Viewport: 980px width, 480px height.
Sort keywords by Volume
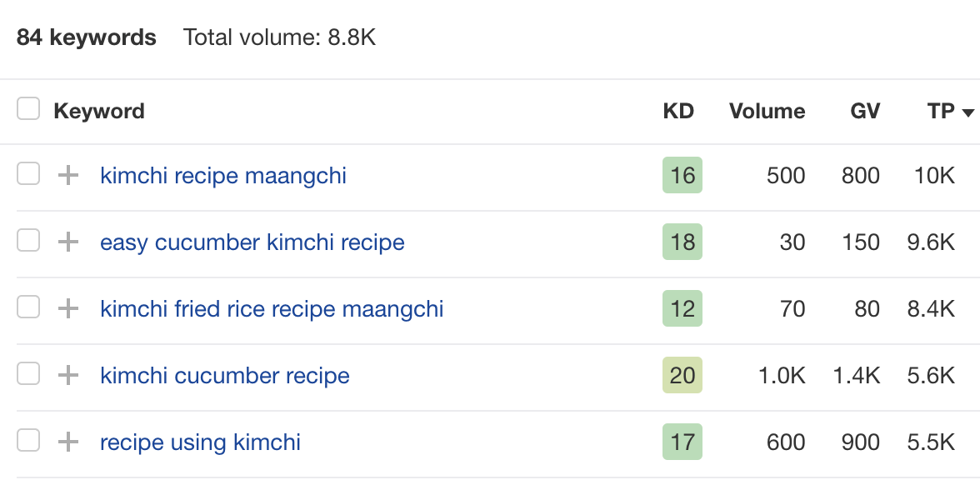(767, 111)
